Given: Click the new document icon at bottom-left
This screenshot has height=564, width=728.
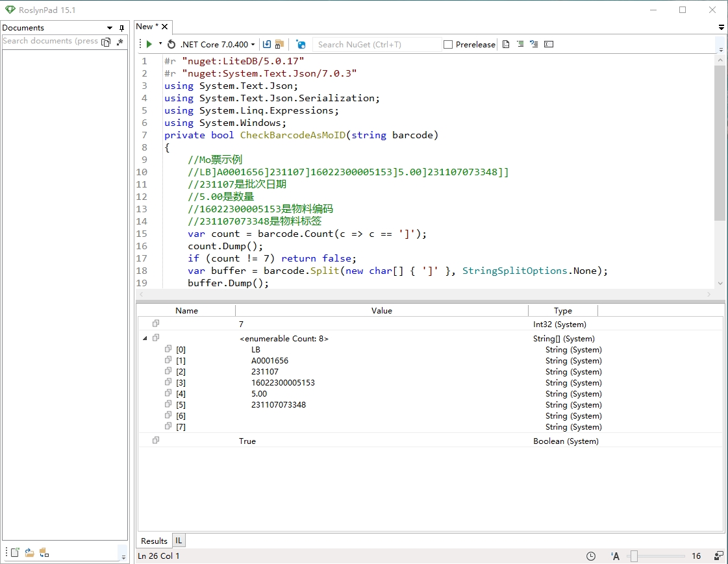Looking at the screenshot, I should [x=15, y=552].
